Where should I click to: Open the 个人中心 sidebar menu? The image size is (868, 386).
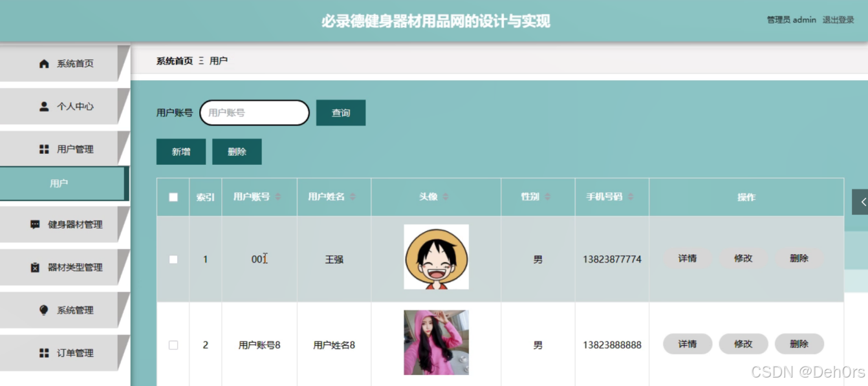coord(65,106)
